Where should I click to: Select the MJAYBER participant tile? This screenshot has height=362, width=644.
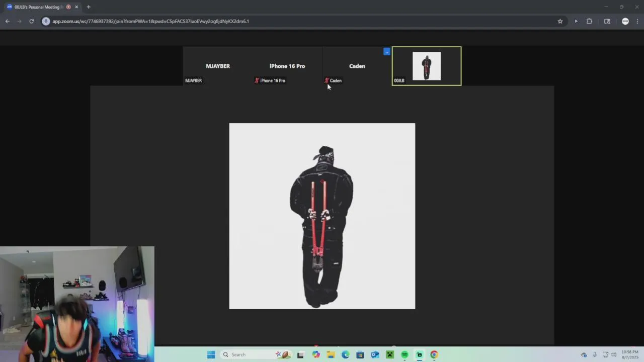coord(217,66)
